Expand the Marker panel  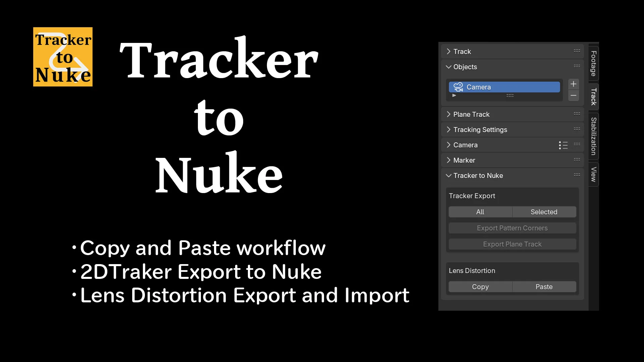[448, 160]
